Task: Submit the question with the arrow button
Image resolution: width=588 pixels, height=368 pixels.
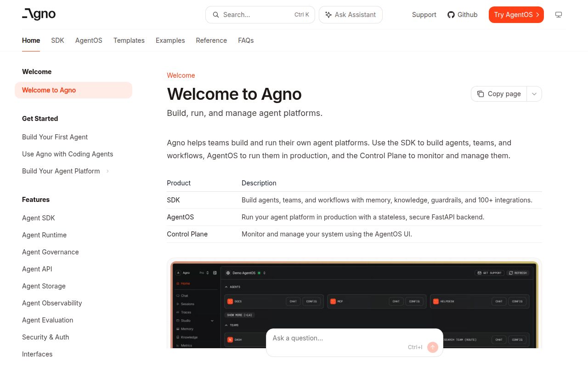Action: pyautogui.click(x=432, y=347)
